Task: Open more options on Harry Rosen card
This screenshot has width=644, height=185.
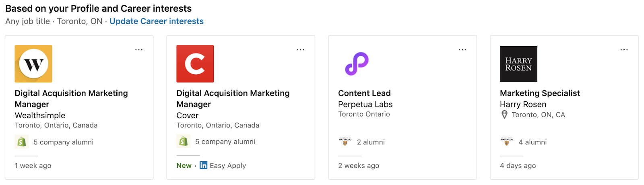Action: point(624,50)
